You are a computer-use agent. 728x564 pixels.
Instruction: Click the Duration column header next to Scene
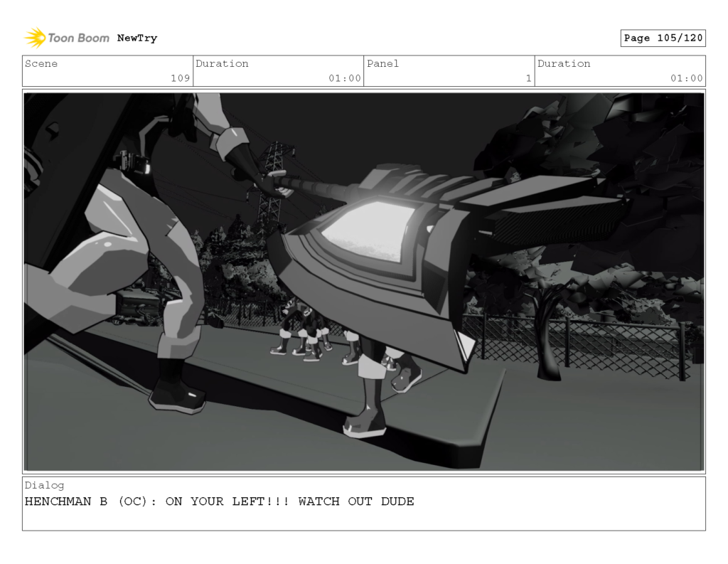click(x=223, y=63)
